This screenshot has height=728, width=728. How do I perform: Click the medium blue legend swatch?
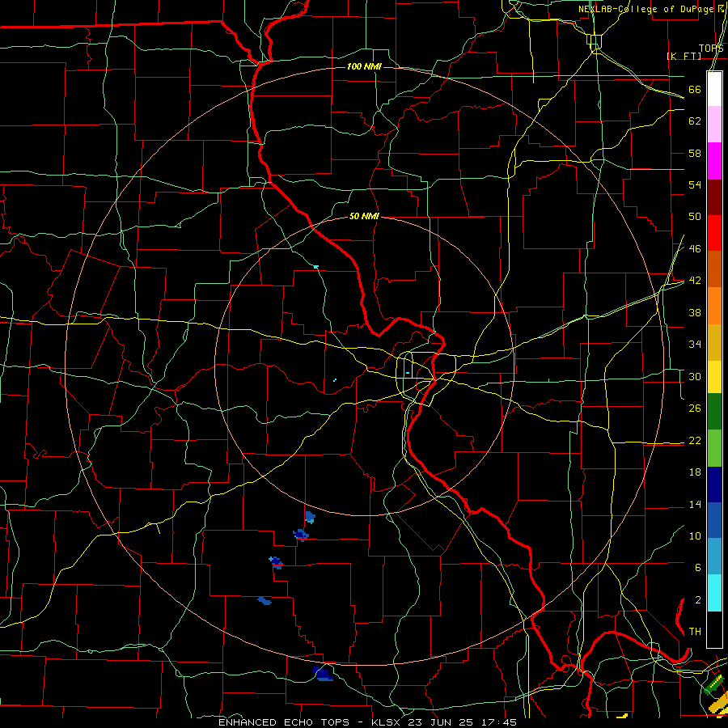[x=714, y=520]
